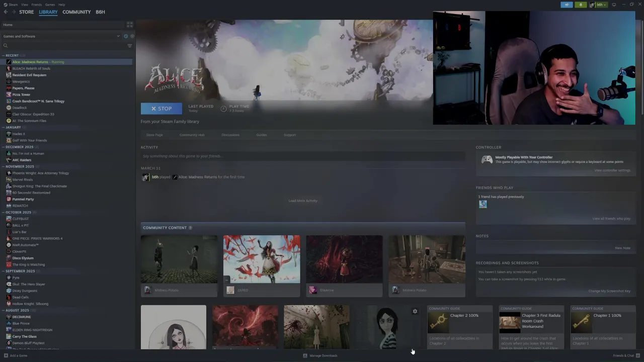Open the green notifications bell icon

click(x=581, y=5)
